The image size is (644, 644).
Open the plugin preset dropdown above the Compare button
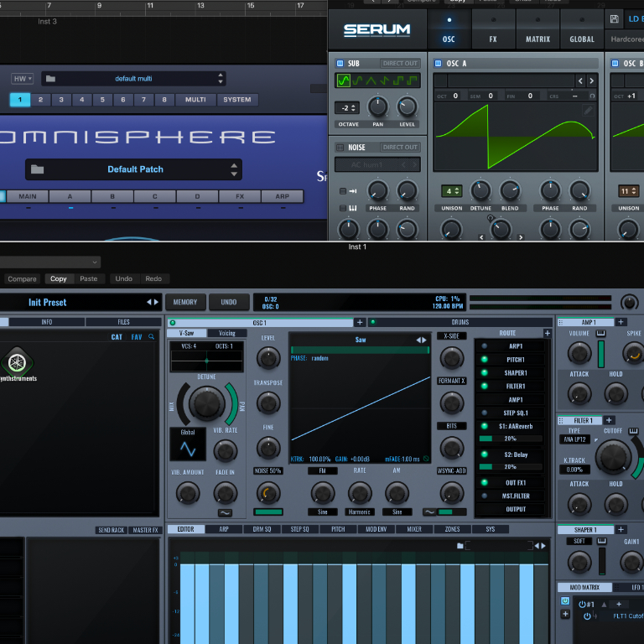[49, 262]
